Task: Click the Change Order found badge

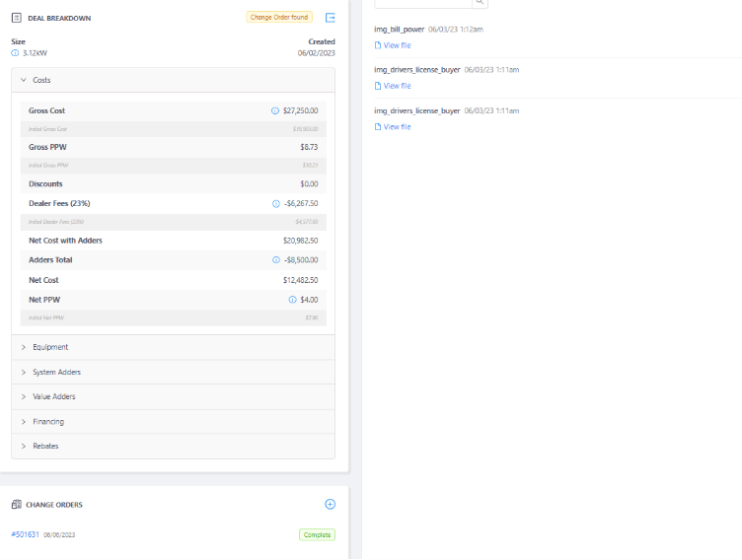Action: 279,18
